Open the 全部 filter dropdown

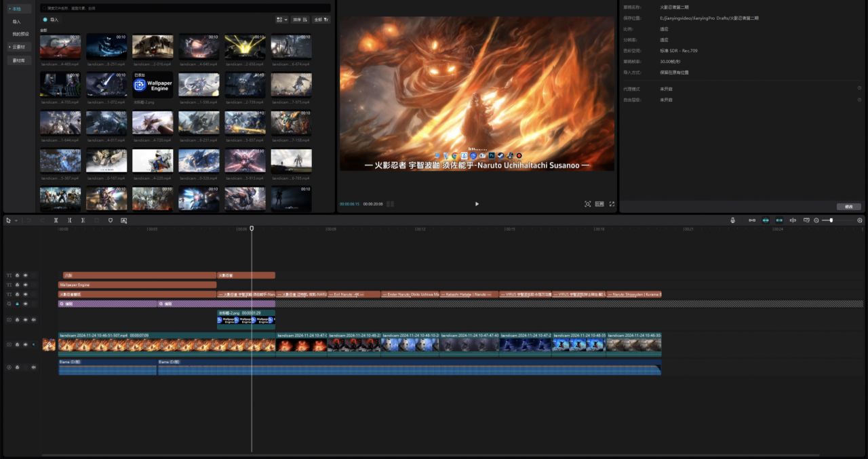(x=321, y=20)
